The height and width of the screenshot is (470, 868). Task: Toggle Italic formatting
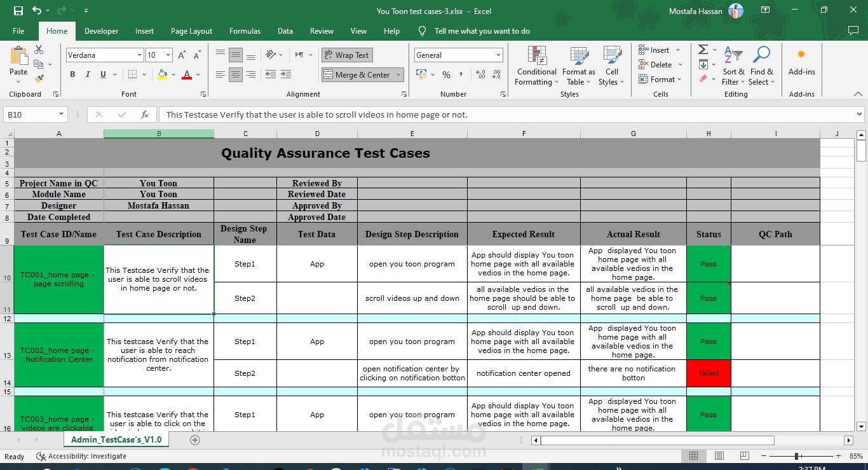tap(88, 74)
